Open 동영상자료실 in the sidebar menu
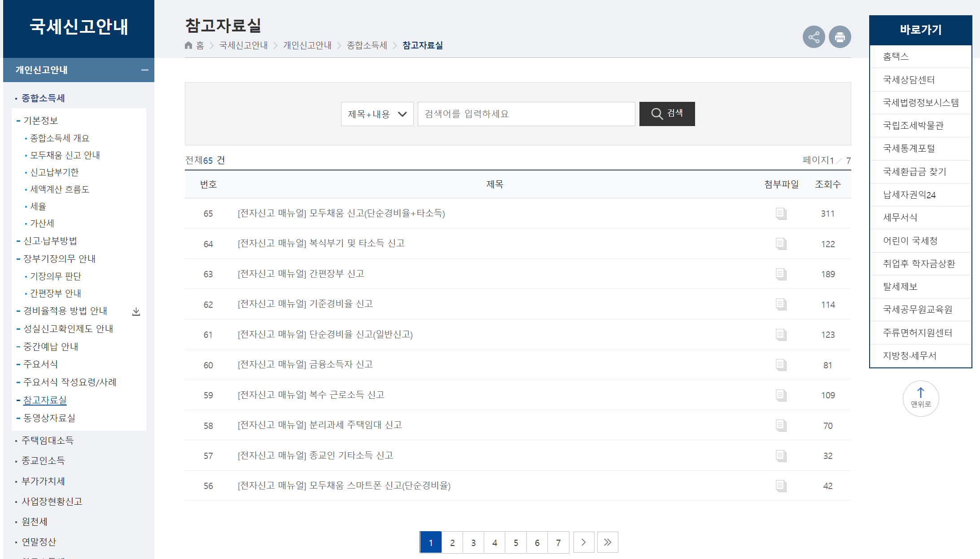Viewport: 980px width, 559px height. click(x=49, y=418)
